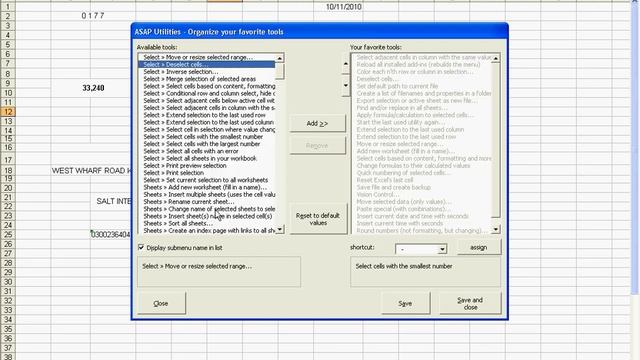Click the Reset to default values button
Image resolution: width=640 pixels, height=360 pixels.
tap(318, 219)
